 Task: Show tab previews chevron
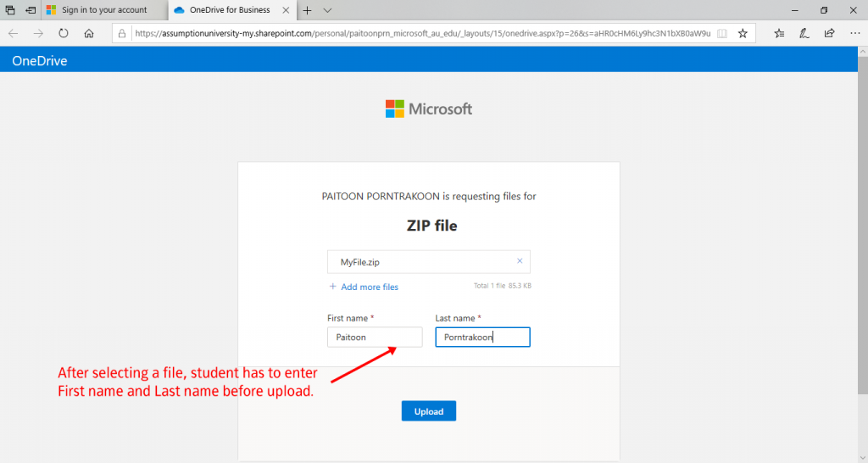tap(327, 10)
